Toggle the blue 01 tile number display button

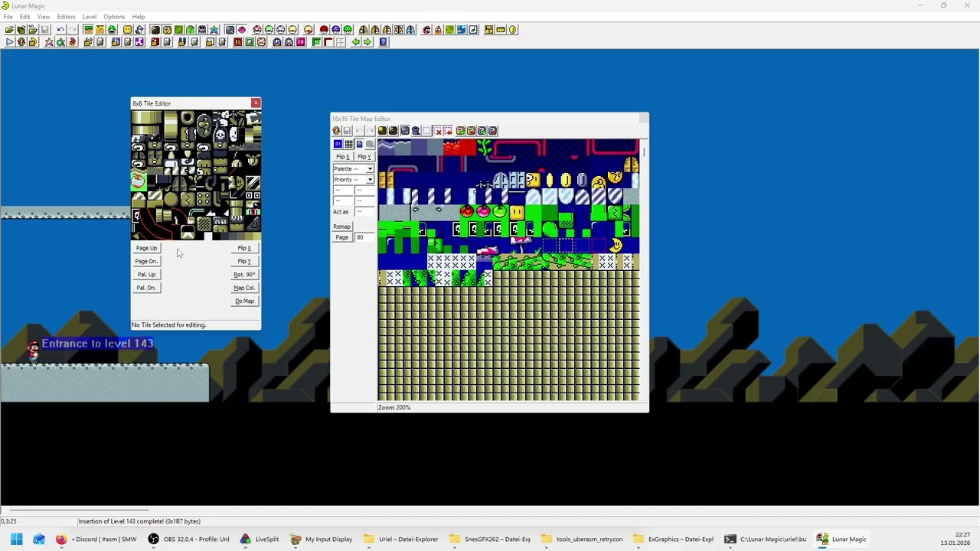click(x=338, y=144)
